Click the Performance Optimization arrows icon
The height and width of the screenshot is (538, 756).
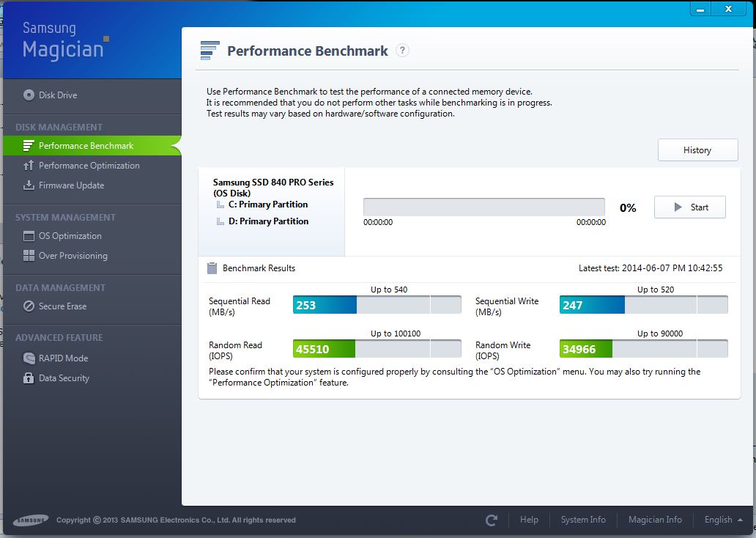[29, 166]
